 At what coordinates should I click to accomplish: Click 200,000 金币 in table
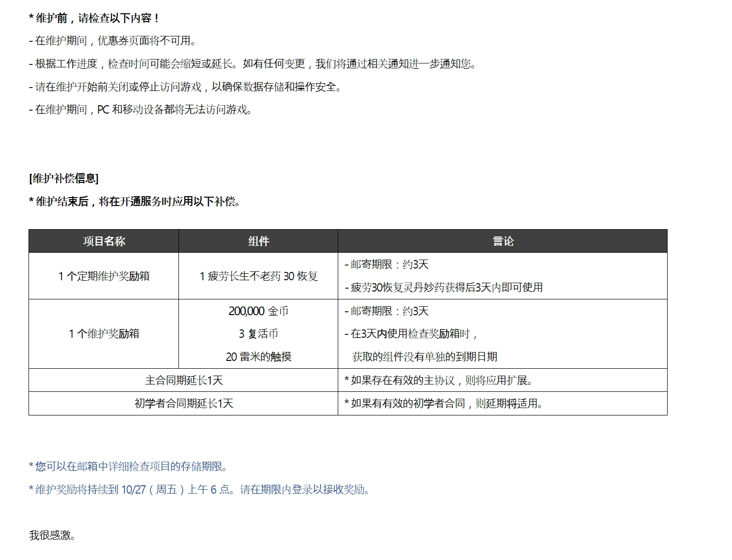[259, 311]
